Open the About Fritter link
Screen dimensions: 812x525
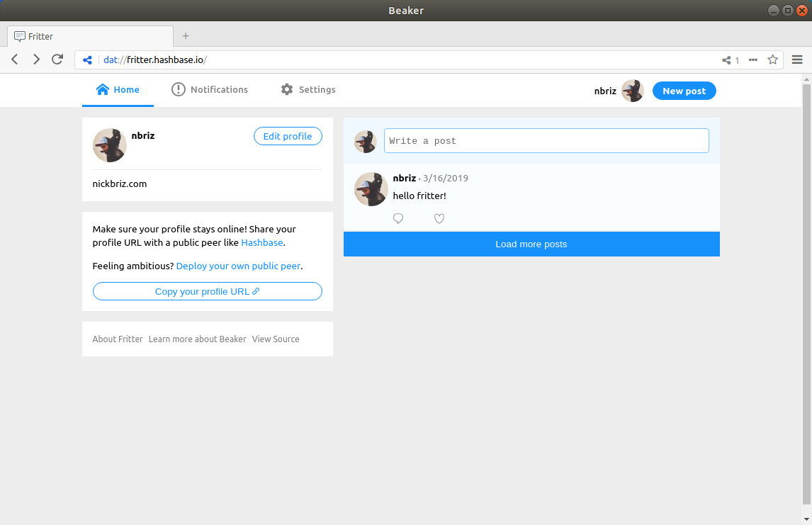point(118,339)
